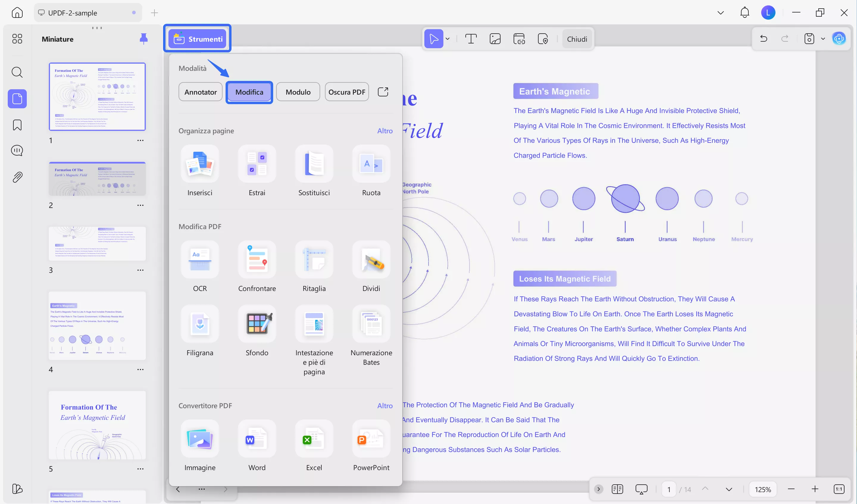Switch to Annotator mode
The image size is (857, 504).
200,92
